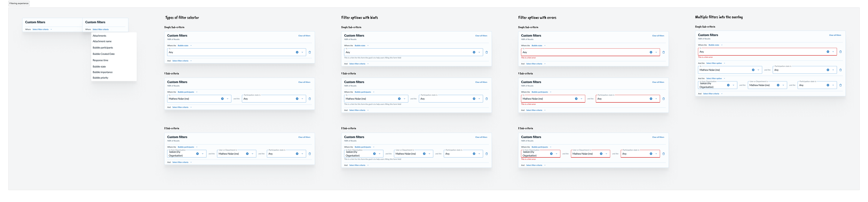Viewport: 868px width, 202px height.
Task: Delete the two-field row in Multiple filters overlay
Action: point(840,70)
